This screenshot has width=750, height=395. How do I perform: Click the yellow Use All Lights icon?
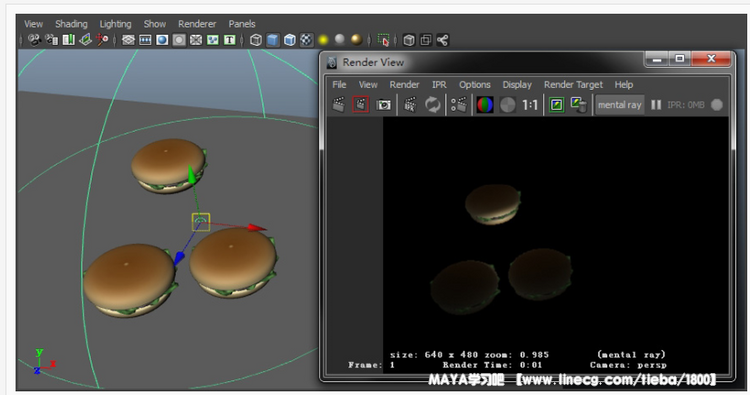(323, 40)
